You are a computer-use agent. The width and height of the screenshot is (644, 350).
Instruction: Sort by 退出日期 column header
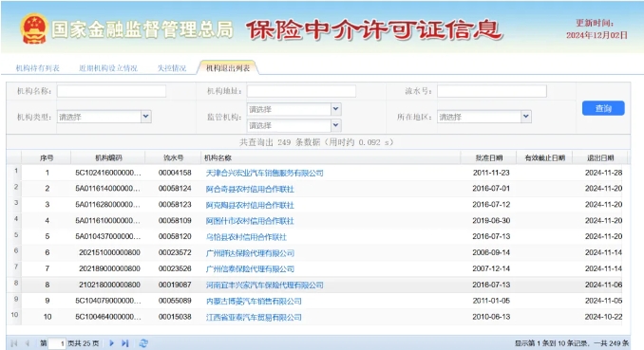click(x=600, y=158)
